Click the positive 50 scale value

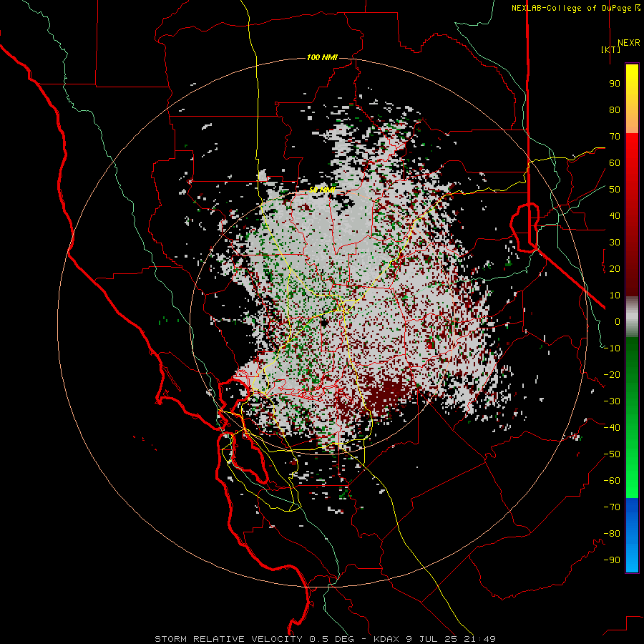click(615, 190)
